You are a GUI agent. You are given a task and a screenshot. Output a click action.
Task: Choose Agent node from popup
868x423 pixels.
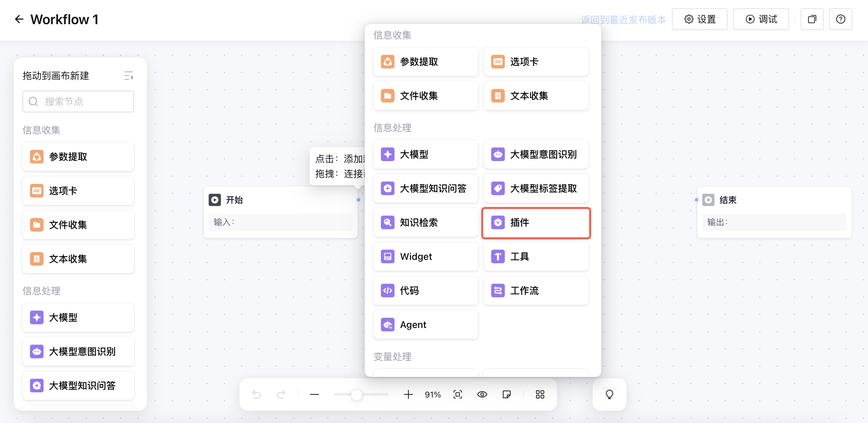pos(425,325)
